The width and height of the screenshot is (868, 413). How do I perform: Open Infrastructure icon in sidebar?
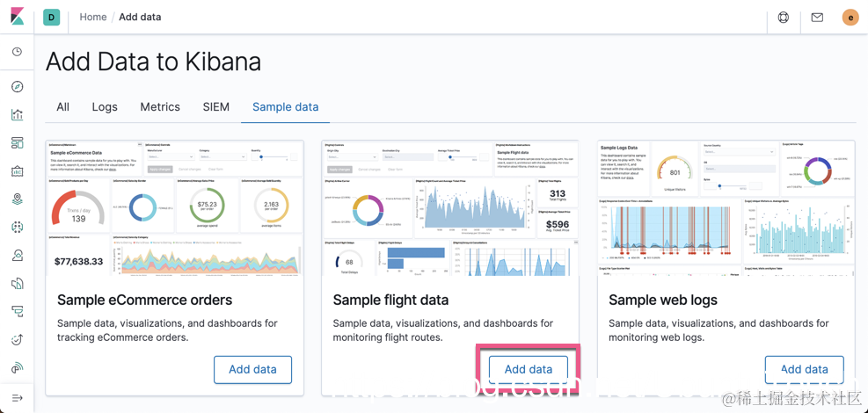18,256
